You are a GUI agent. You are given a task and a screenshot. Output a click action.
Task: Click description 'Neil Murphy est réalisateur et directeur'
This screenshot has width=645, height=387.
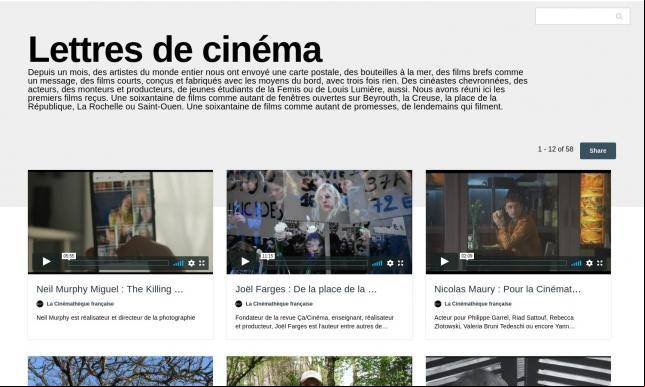click(x=116, y=317)
